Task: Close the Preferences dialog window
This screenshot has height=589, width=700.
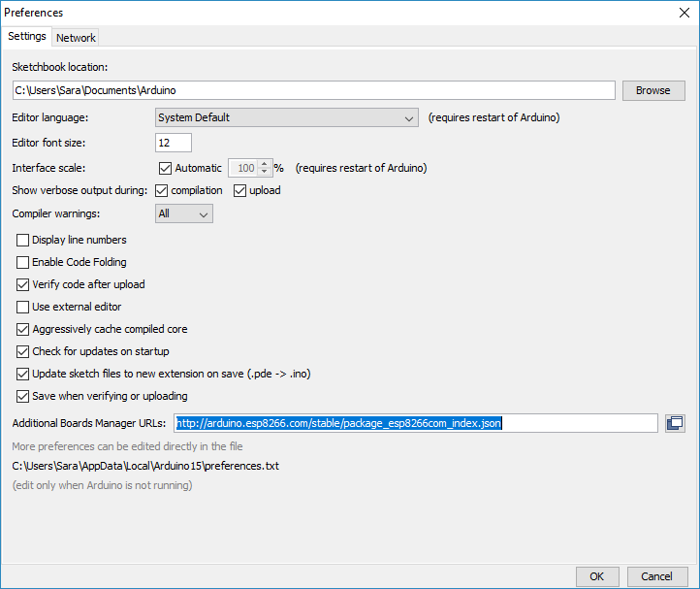Action: tap(684, 14)
